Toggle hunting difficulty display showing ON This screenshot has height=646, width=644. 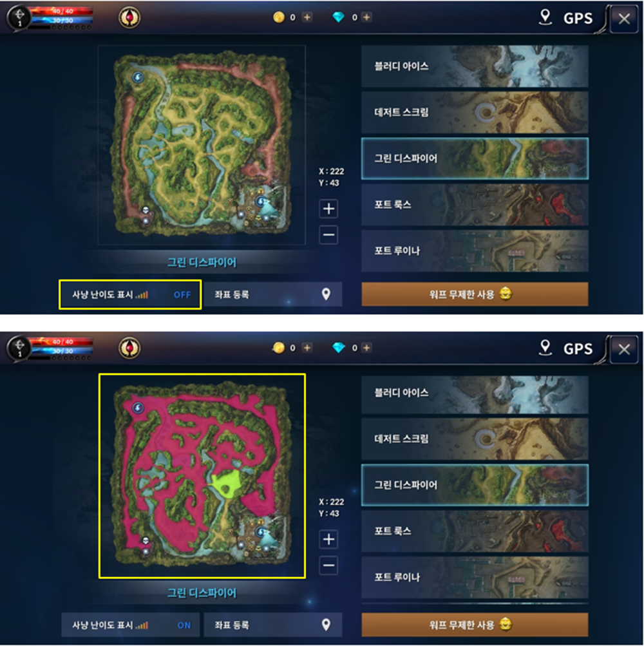[x=130, y=625]
